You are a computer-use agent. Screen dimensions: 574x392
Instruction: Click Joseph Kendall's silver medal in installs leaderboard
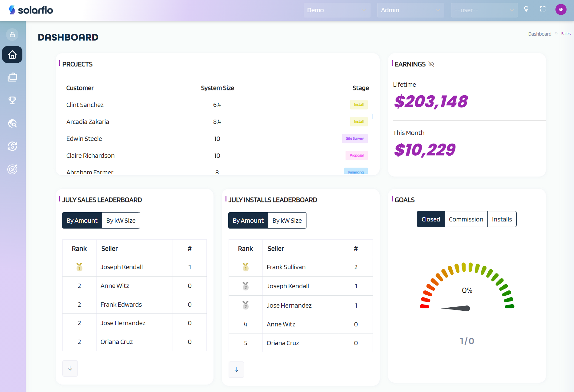pyautogui.click(x=245, y=286)
